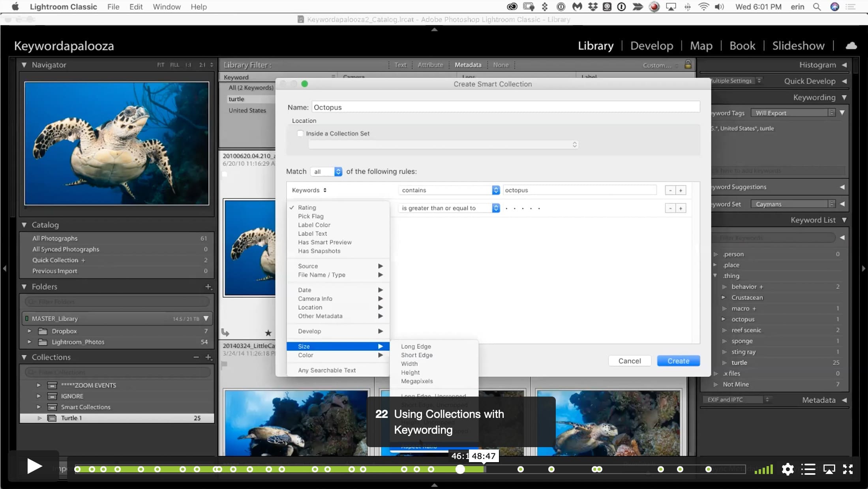
Task: Add a collection with the Collections plus icon
Action: click(x=208, y=357)
